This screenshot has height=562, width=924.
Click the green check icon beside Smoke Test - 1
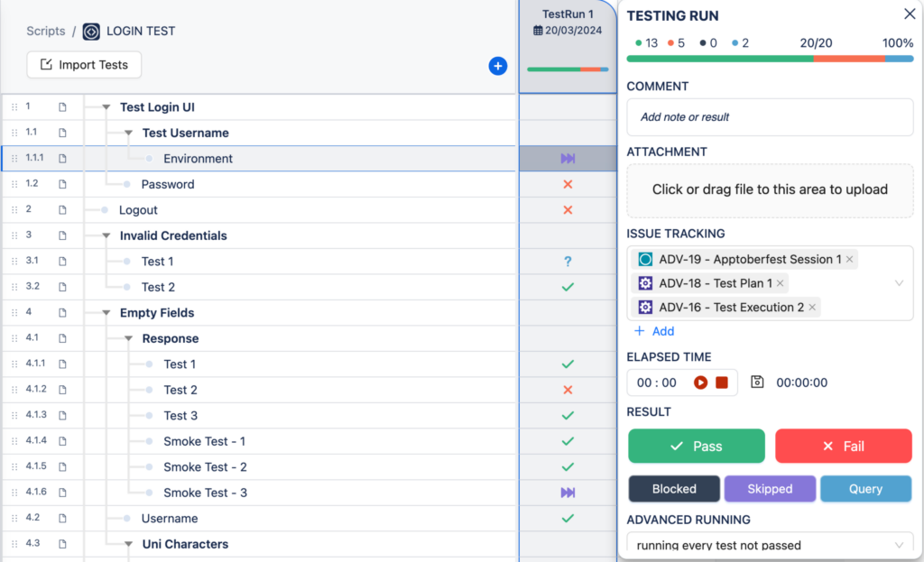tap(568, 441)
